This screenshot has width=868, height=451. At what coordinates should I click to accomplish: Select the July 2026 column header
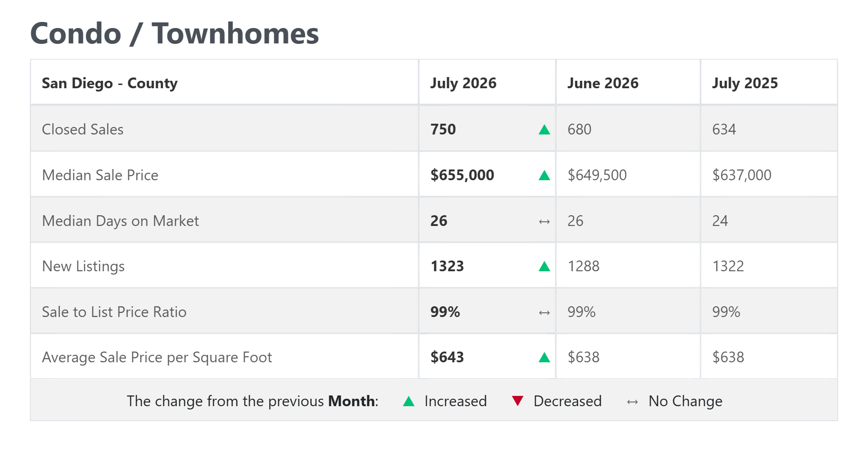tap(463, 83)
